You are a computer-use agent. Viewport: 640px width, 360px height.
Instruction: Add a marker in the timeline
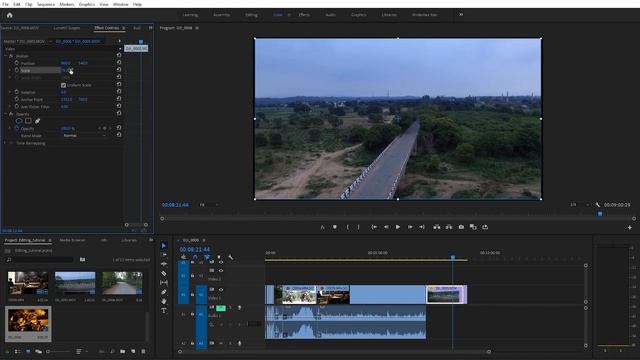click(219, 257)
